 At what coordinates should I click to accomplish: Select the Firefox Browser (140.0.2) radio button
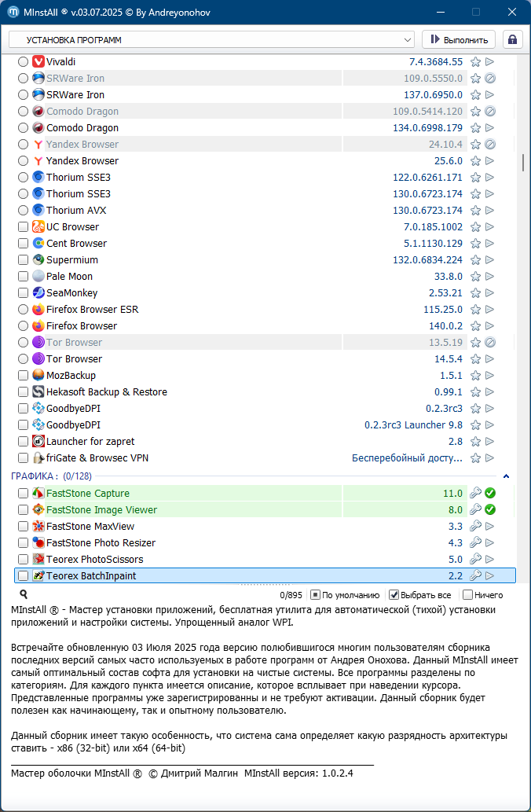(x=23, y=325)
